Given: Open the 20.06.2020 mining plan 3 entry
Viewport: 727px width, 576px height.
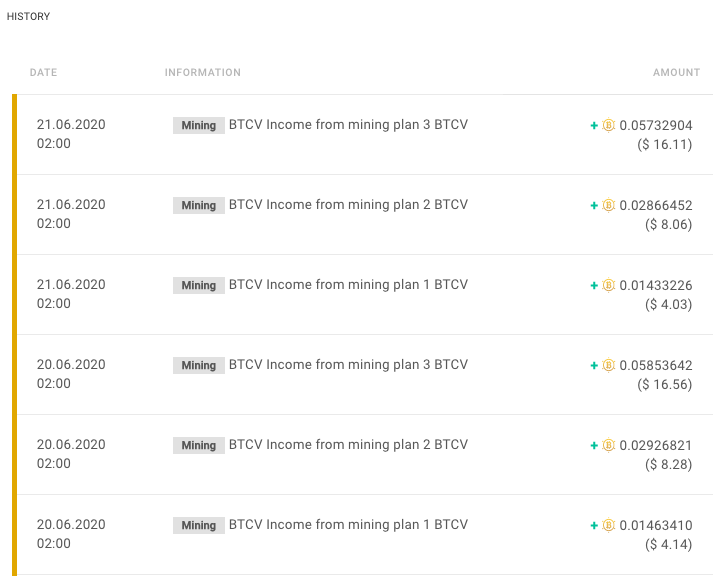Looking at the screenshot, I should 348,365.
